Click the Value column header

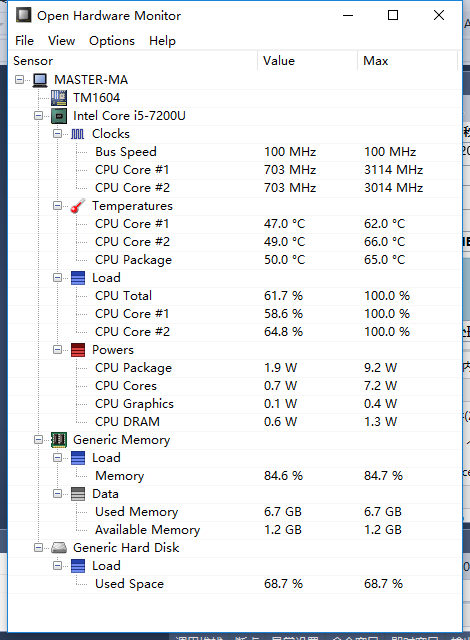(308, 61)
